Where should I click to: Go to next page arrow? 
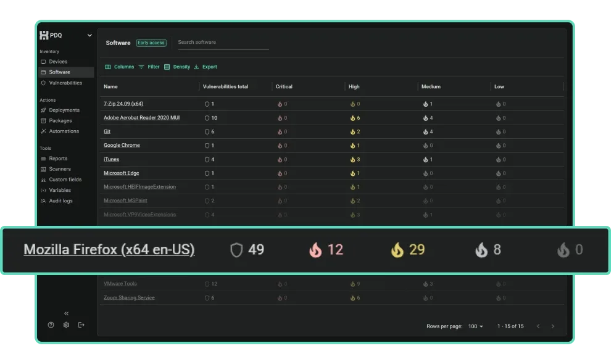(x=552, y=326)
